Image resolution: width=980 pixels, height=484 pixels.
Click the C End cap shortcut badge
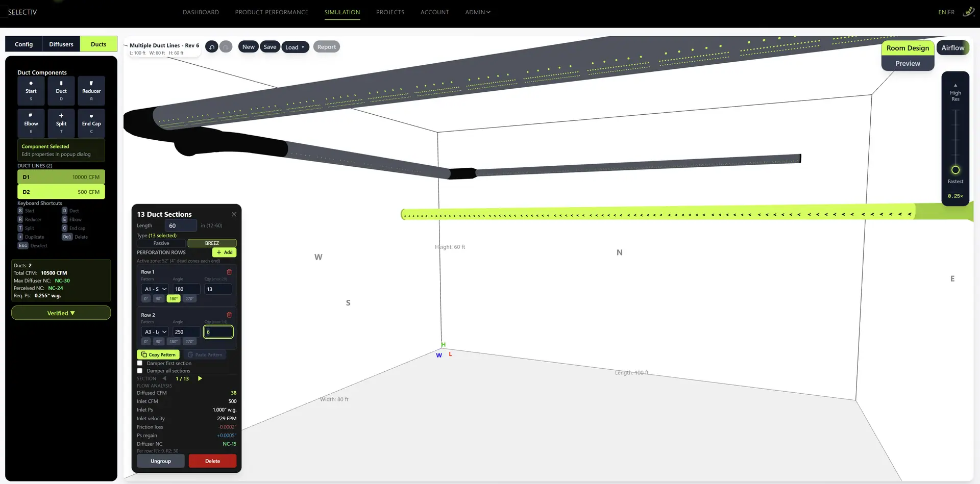(64, 228)
